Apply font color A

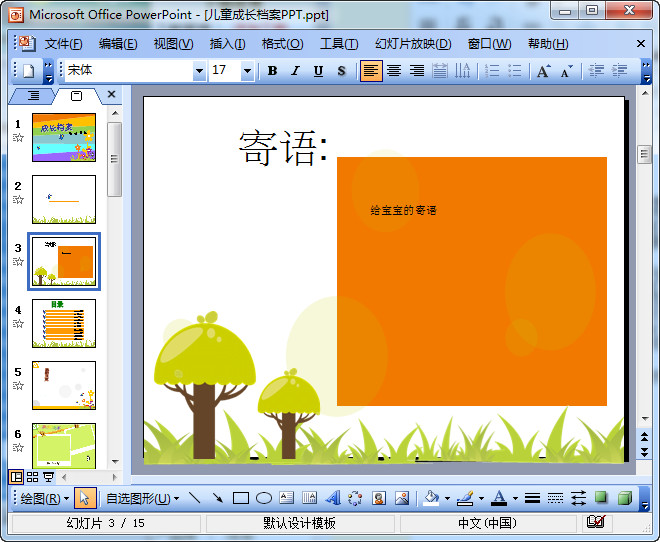[x=500, y=498]
